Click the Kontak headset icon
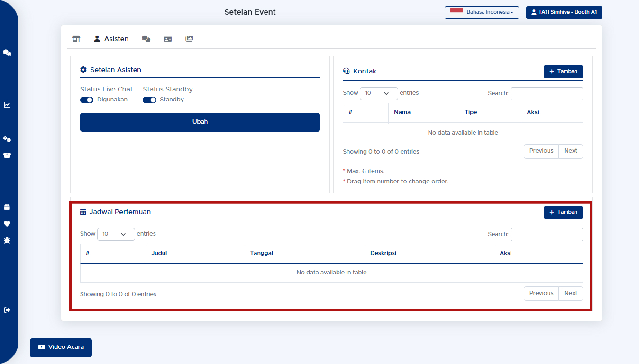Image resolution: width=639 pixels, height=364 pixels. [346, 72]
